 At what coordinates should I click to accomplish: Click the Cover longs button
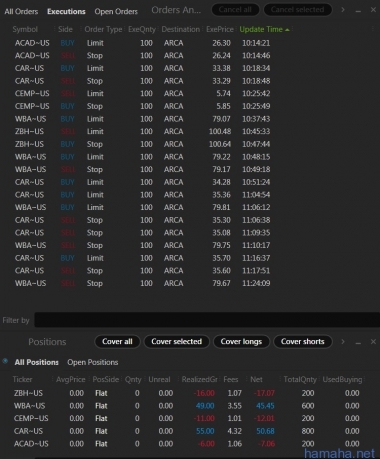pos(241,341)
